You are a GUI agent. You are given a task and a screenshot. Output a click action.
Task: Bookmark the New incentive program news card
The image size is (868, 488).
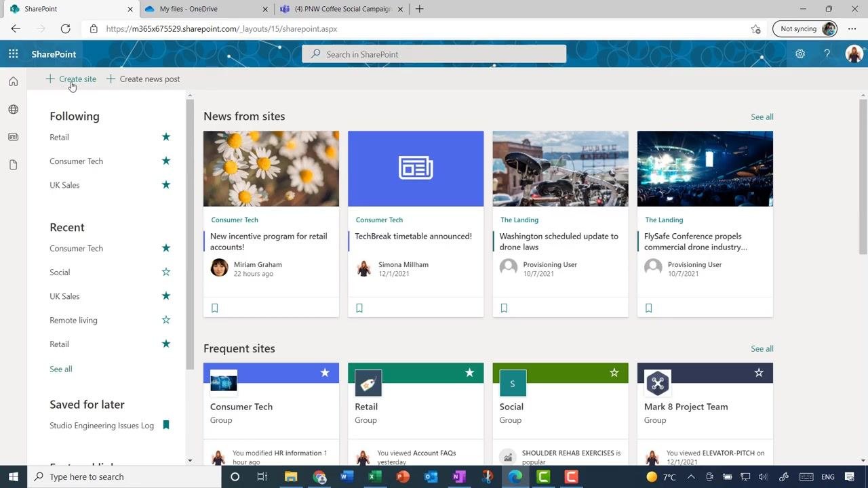point(215,308)
